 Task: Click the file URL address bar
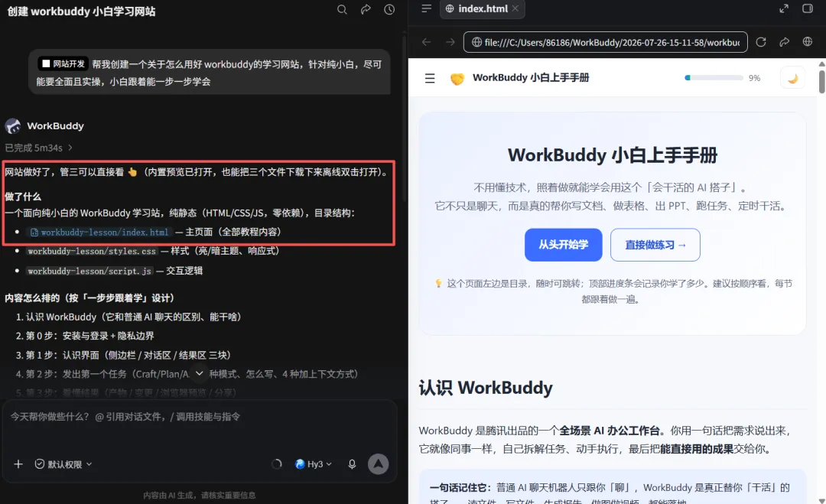[x=605, y=42]
